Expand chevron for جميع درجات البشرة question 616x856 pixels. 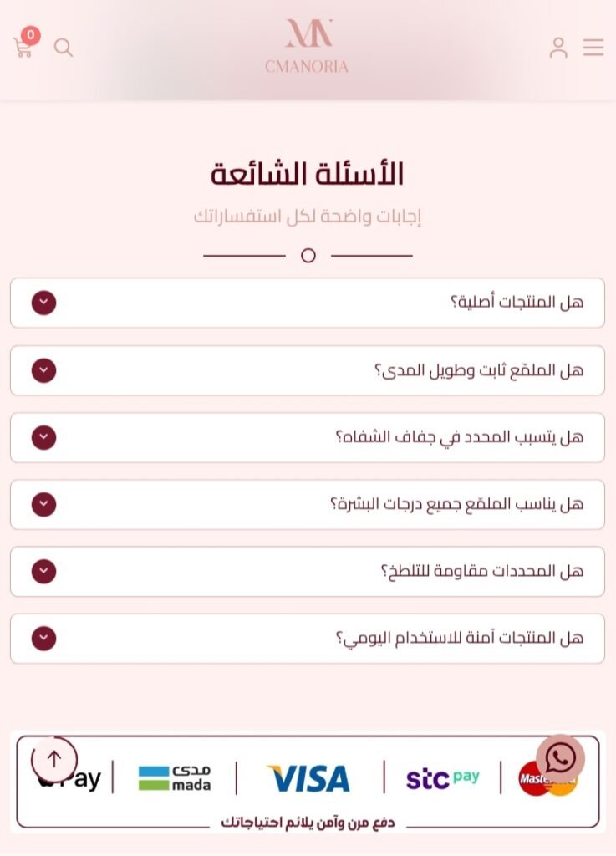(x=43, y=504)
